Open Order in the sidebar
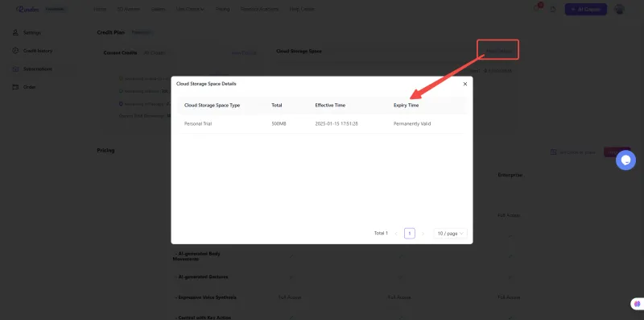This screenshot has width=644, height=320. coord(29,87)
